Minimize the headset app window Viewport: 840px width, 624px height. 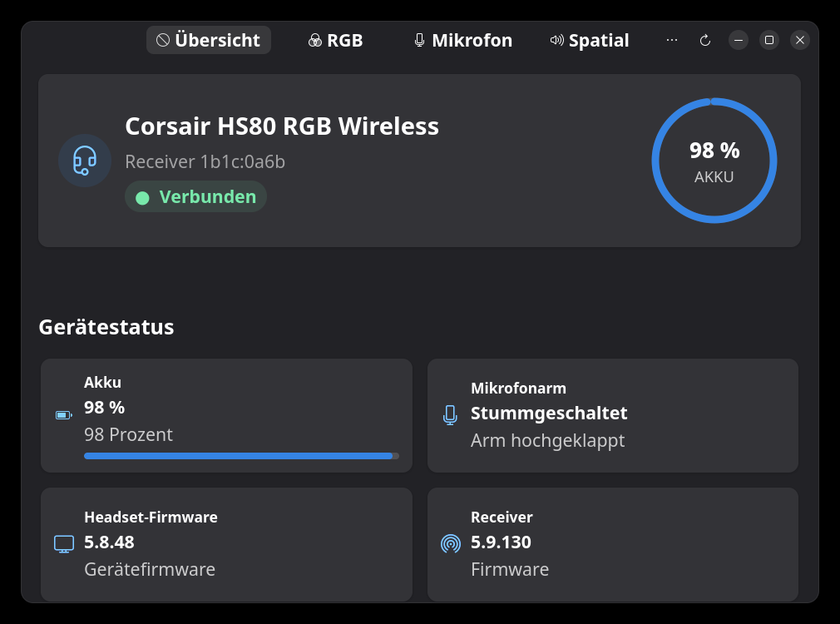[739, 40]
